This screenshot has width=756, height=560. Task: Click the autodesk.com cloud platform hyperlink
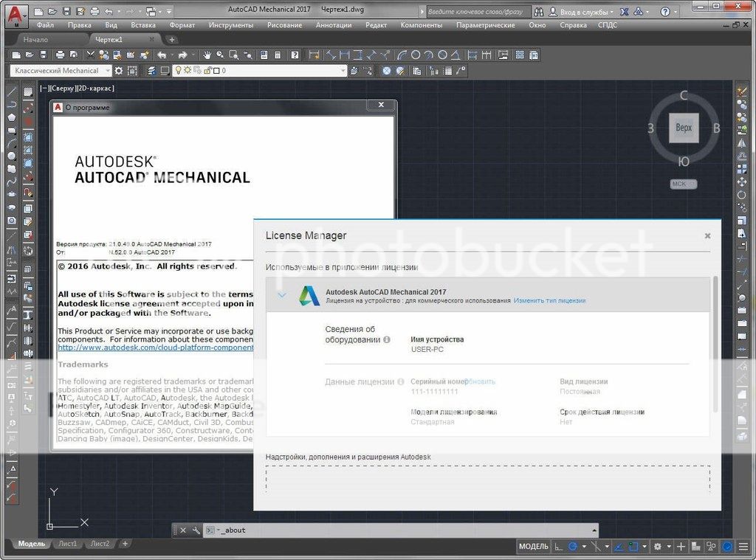(156, 348)
